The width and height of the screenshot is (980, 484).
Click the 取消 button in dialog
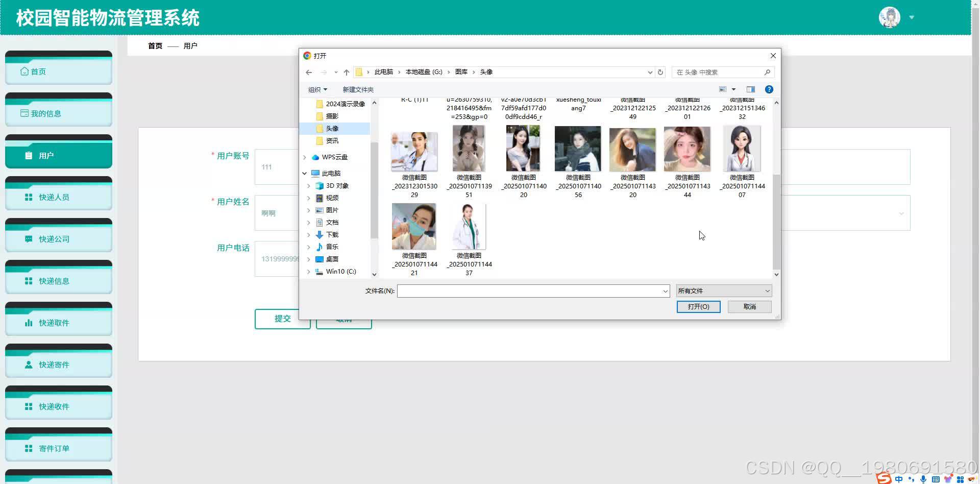(750, 307)
